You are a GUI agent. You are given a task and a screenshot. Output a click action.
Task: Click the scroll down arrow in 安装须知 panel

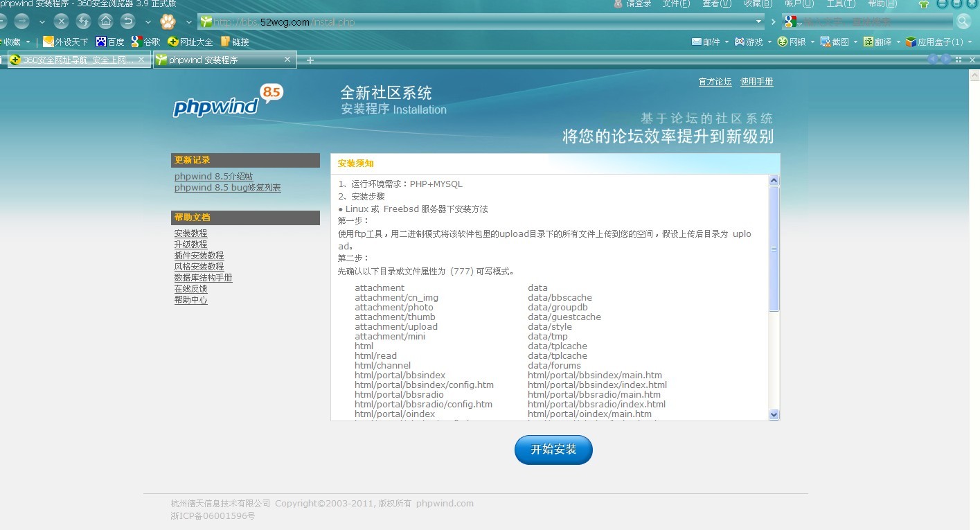[774, 414]
